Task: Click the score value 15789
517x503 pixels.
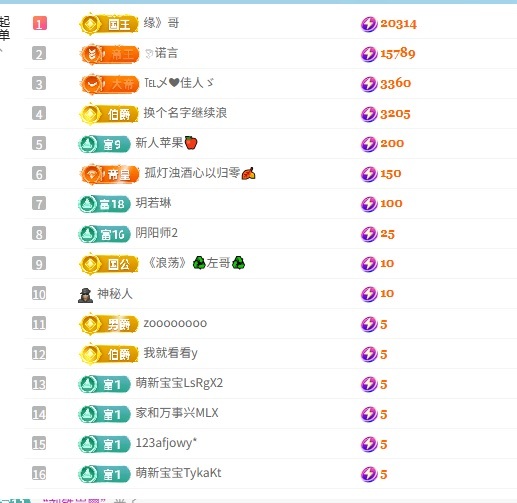Action: (x=398, y=54)
